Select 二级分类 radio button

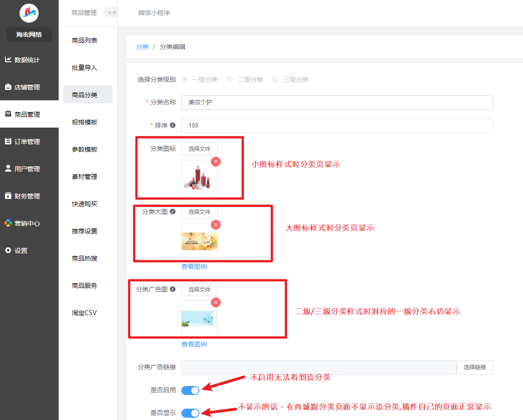(230, 79)
